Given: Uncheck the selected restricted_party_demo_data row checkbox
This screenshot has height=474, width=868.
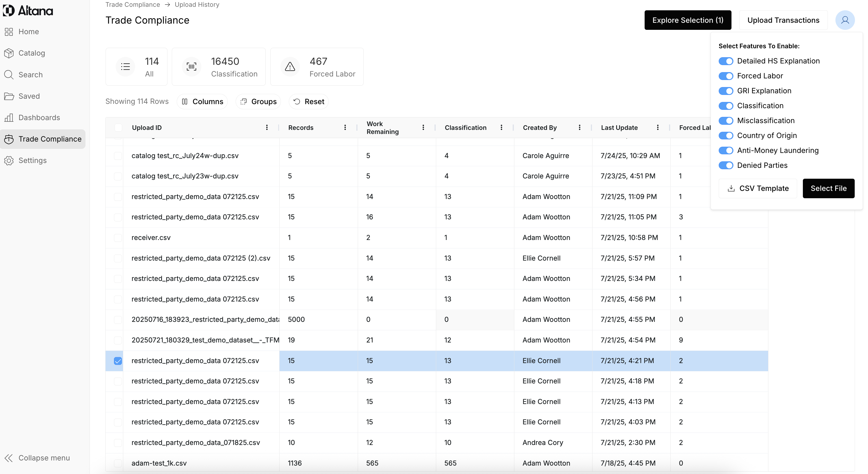Looking at the screenshot, I should click(x=118, y=361).
